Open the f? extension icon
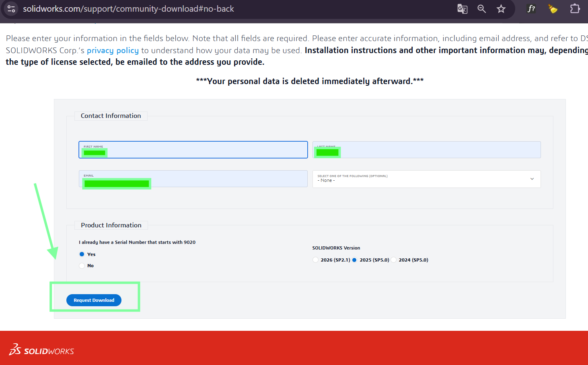 (x=531, y=9)
